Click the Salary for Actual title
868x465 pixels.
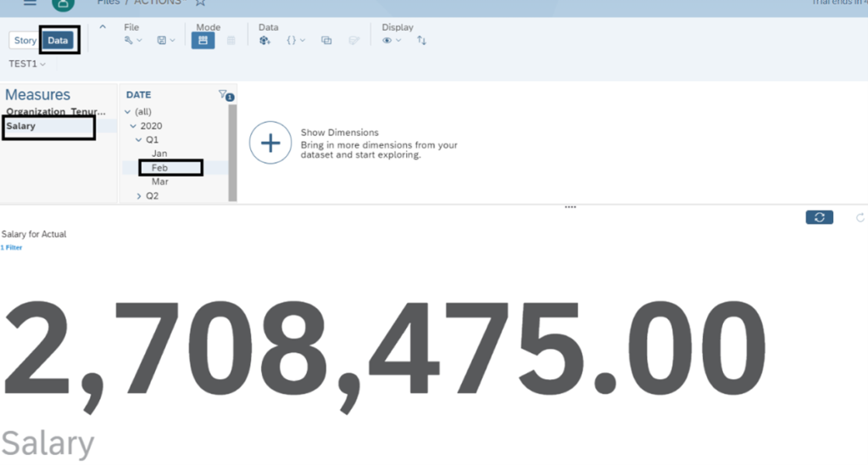click(x=34, y=234)
